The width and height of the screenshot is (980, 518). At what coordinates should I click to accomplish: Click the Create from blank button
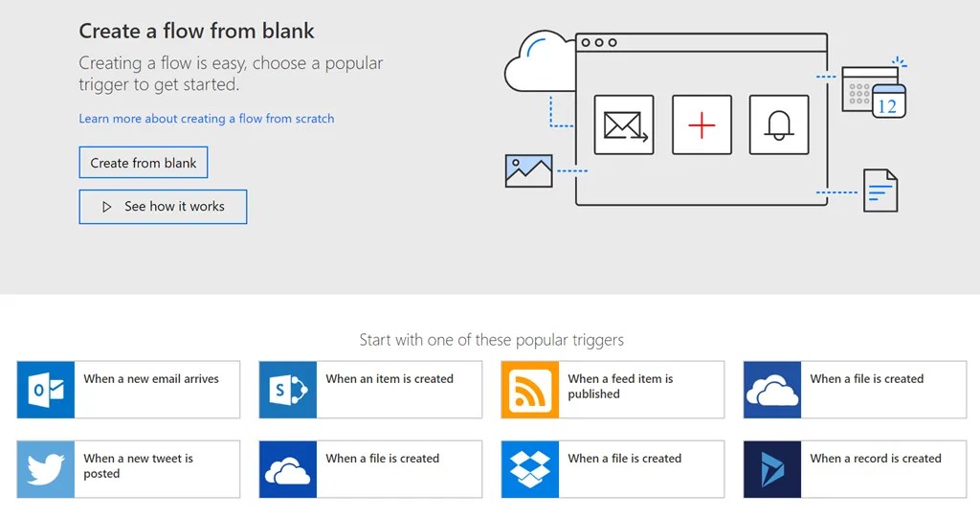coord(144,163)
